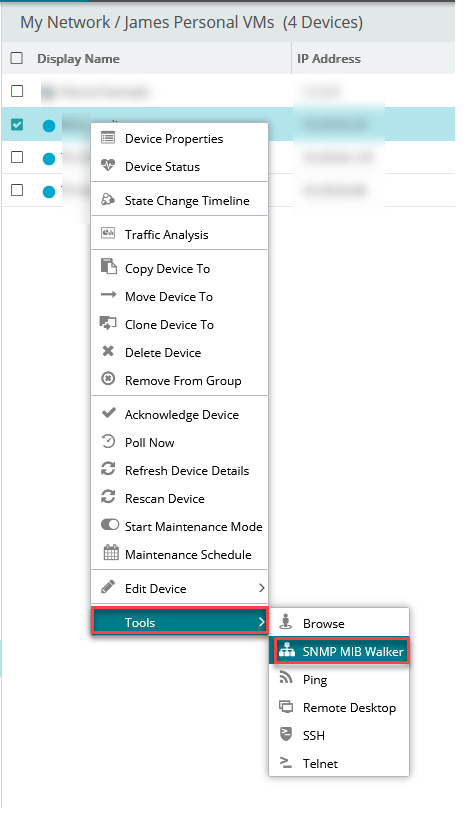Screen dimensions: 465x818
Task: Click the SSH shield icon
Action: (286, 734)
